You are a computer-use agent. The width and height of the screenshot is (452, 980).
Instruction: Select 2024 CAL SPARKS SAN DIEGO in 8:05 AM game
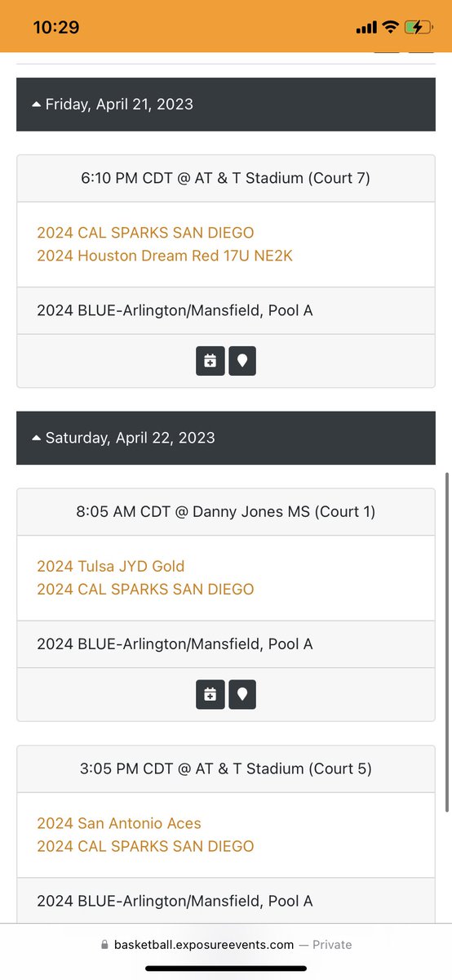coord(145,589)
